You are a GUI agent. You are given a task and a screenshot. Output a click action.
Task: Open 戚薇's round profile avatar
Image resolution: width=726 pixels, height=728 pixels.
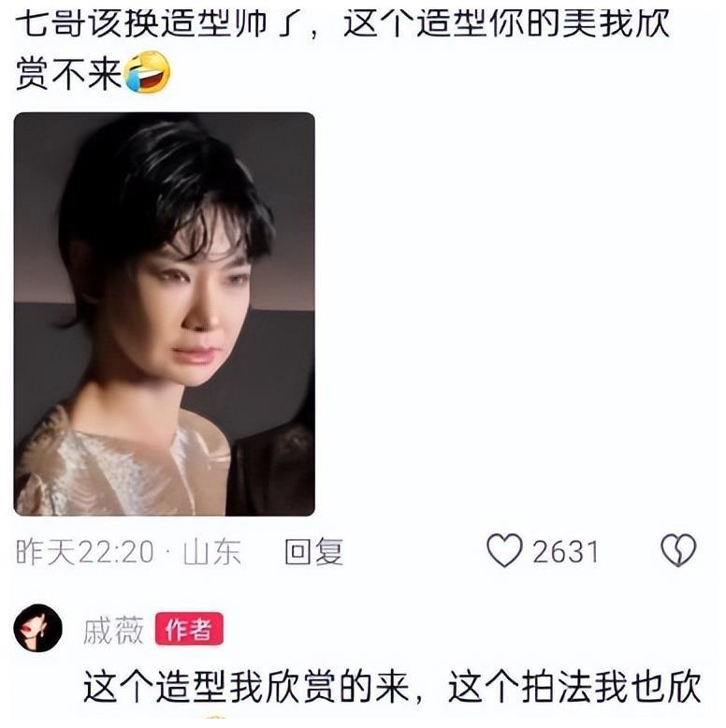(x=38, y=628)
